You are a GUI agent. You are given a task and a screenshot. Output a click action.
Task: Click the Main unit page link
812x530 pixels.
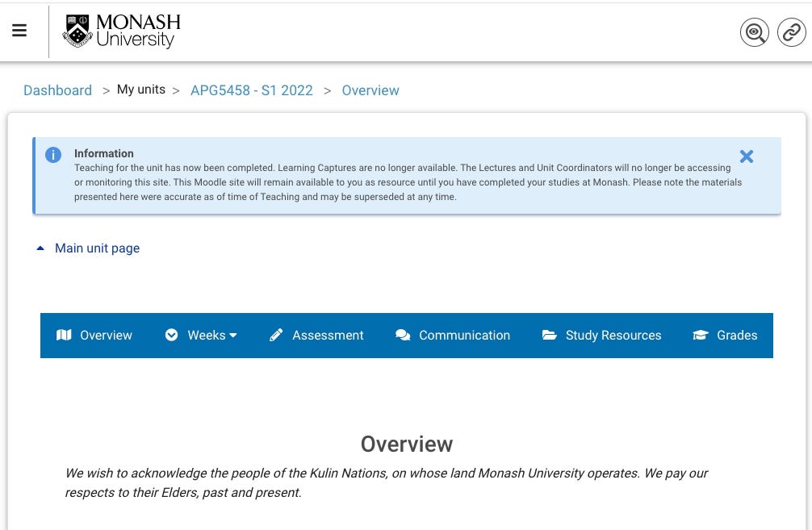pos(98,248)
